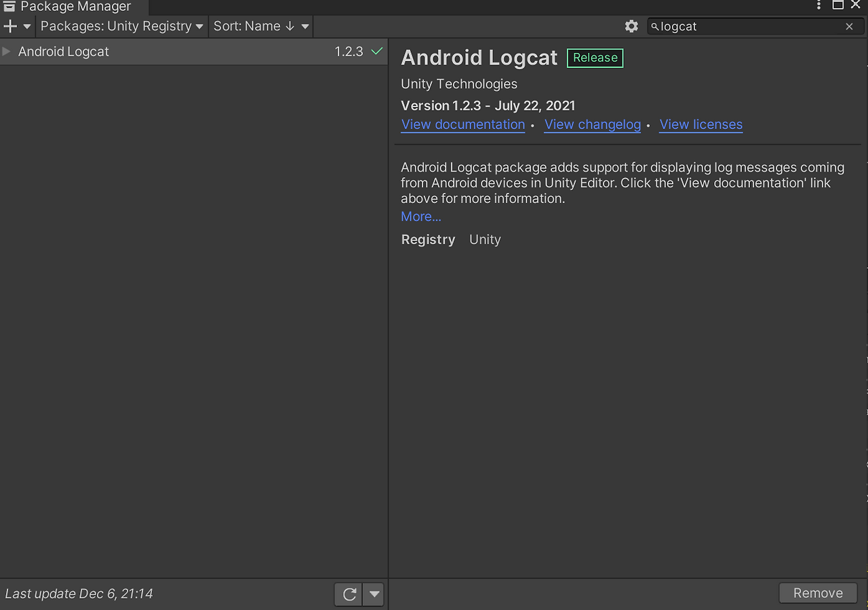Clear the search text with X
This screenshot has width=868, height=610.
coord(849,26)
